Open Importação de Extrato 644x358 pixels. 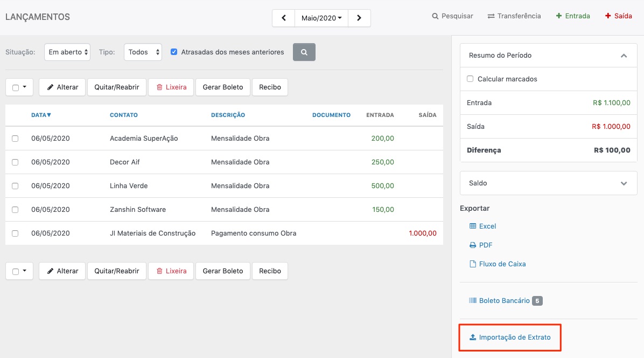[510, 337]
